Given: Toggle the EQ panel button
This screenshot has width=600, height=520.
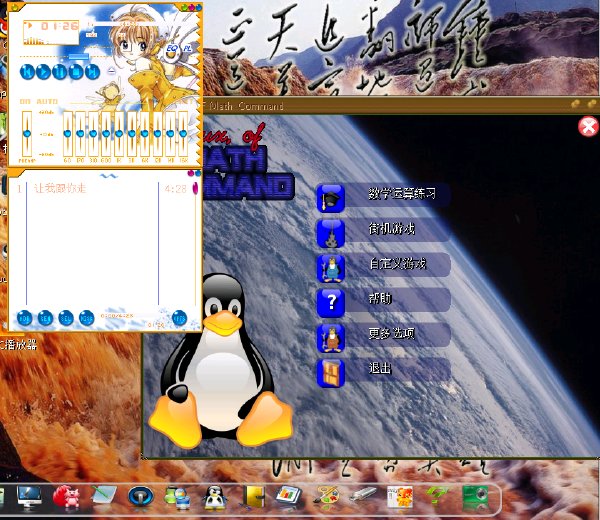Looking at the screenshot, I should 172,49.
